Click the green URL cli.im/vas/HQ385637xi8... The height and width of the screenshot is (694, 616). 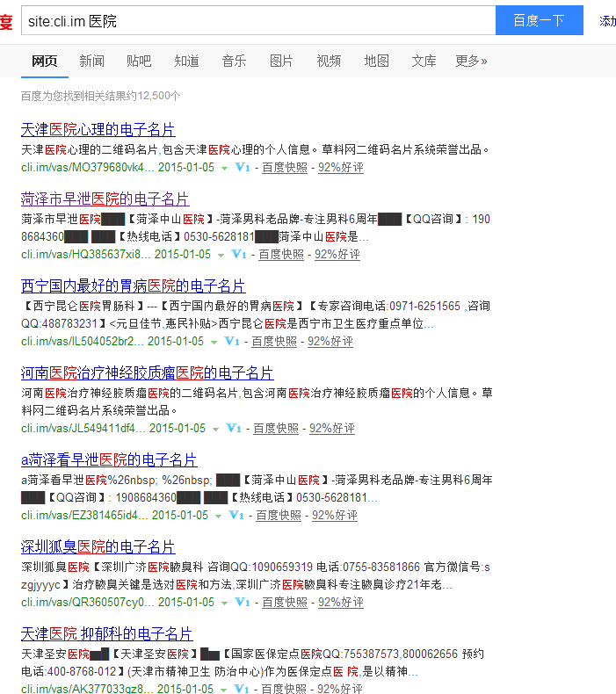(x=86, y=254)
